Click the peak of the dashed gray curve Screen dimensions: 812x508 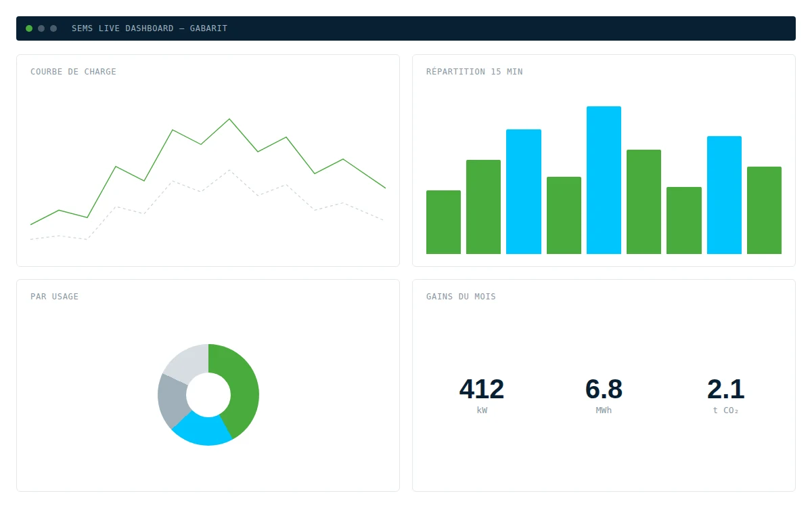pyautogui.click(x=229, y=170)
